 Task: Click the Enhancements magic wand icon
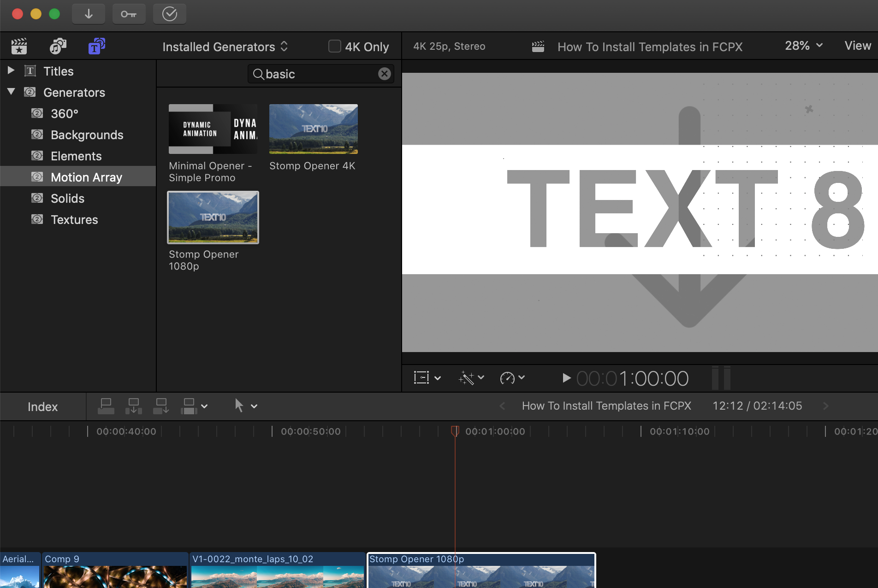tap(467, 378)
